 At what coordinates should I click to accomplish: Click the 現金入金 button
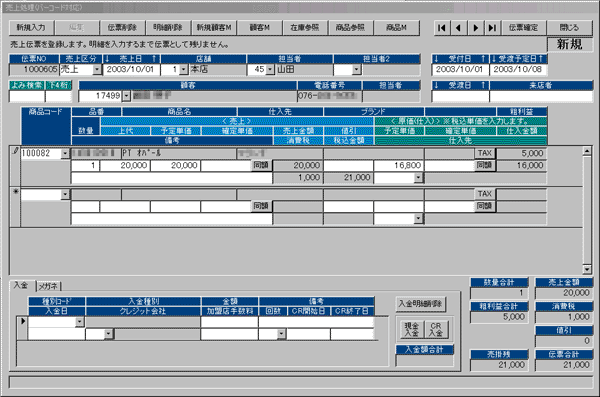pyautogui.click(x=411, y=329)
